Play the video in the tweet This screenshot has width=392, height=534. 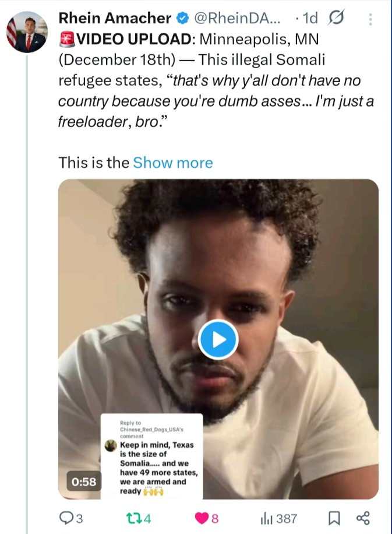click(218, 339)
